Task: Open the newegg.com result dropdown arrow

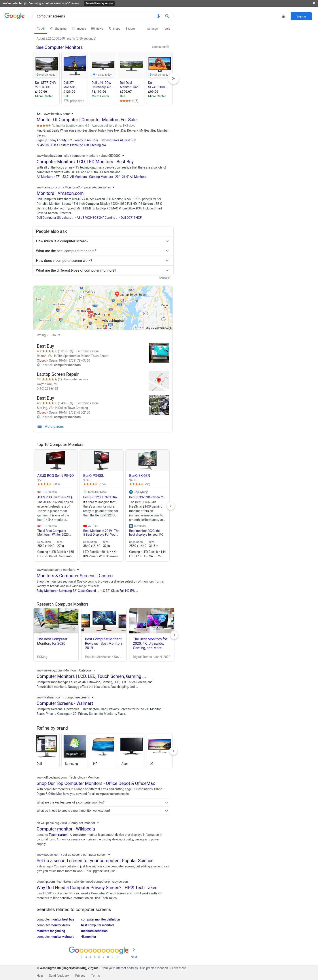Action: [x=94, y=670]
